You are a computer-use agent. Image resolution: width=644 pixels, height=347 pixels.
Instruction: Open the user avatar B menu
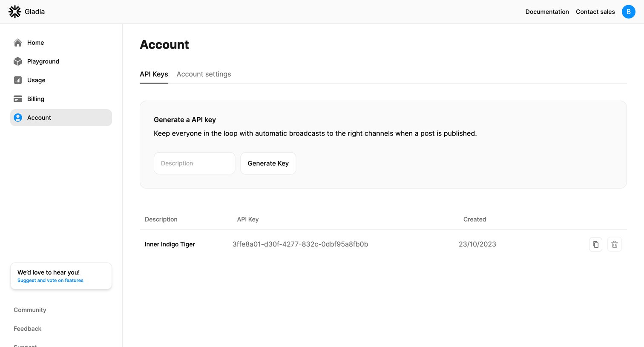(x=629, y=12)
